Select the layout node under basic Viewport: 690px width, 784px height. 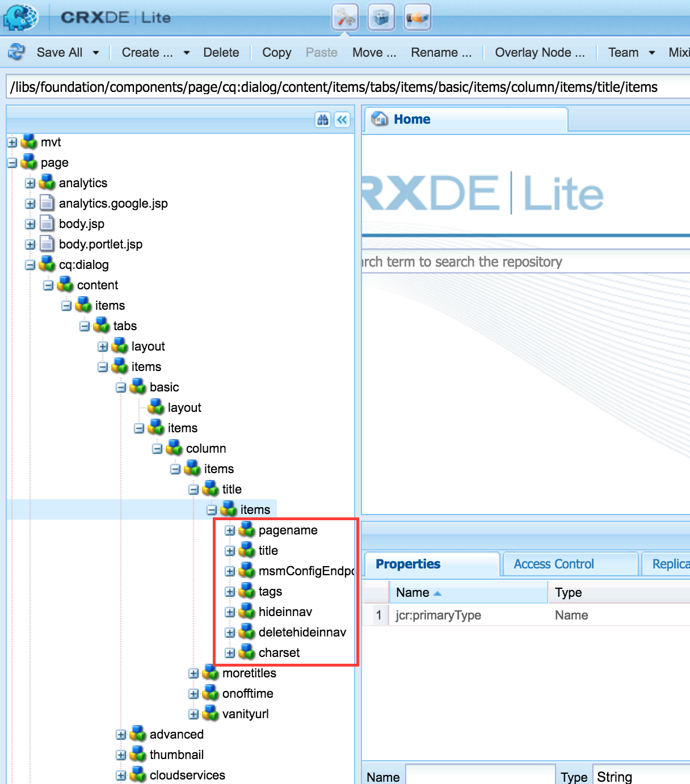pyautogui.click(x=184, y=407)
